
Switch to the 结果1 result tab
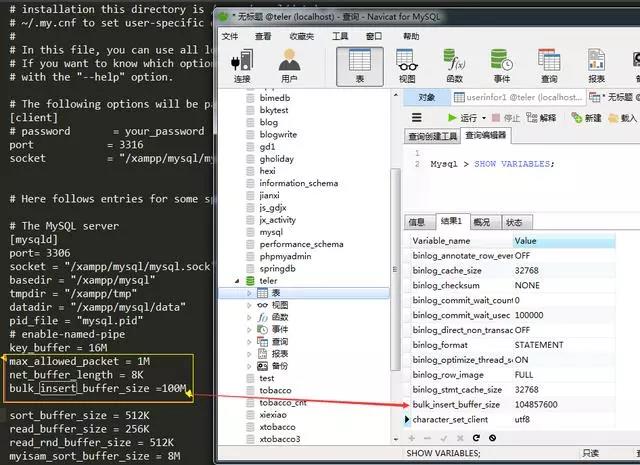point(451,221)
